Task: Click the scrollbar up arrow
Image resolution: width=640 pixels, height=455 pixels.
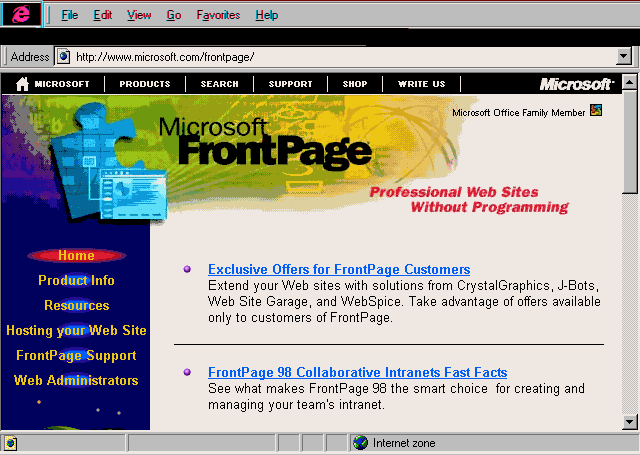Action: [x=629, y=82]
